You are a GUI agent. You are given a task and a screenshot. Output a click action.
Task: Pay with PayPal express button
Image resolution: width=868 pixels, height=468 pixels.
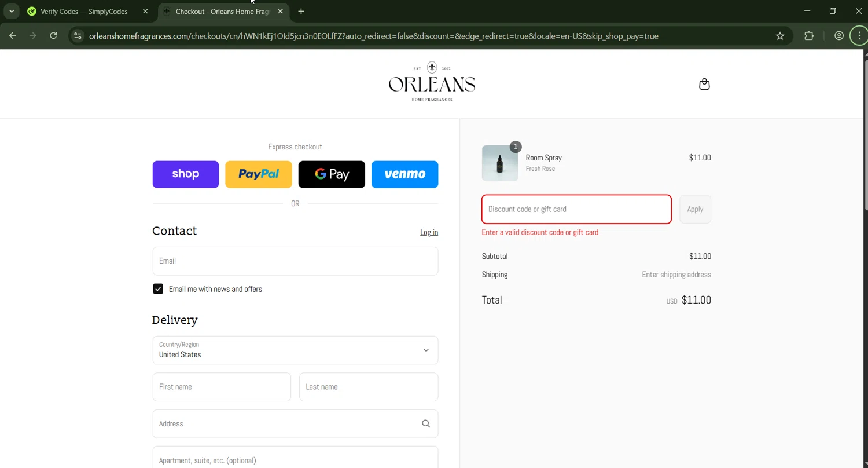259,174
